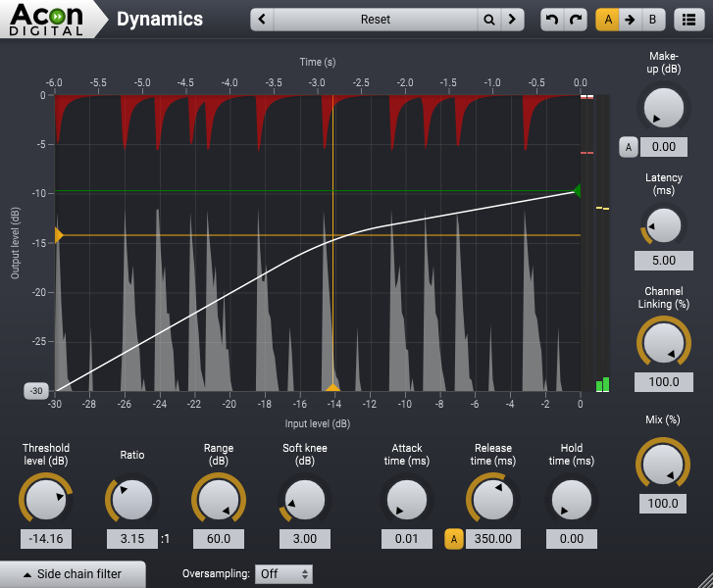Toggle automatic release time A button
Screen dimensions: 713x588
454,538
